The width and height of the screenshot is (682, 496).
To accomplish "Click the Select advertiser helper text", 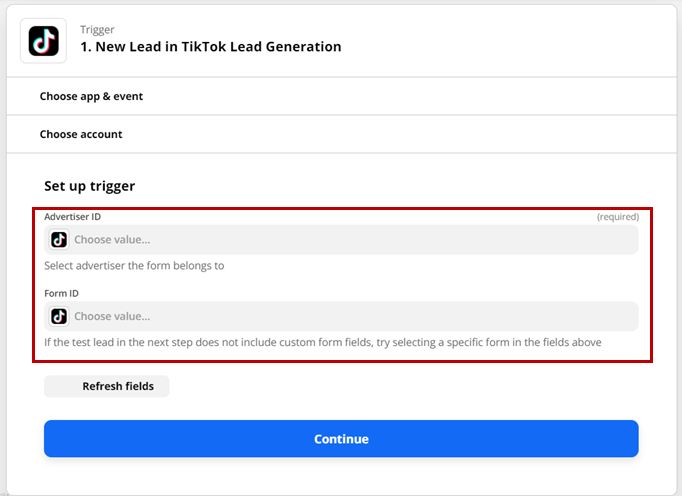I will [134, 266].
